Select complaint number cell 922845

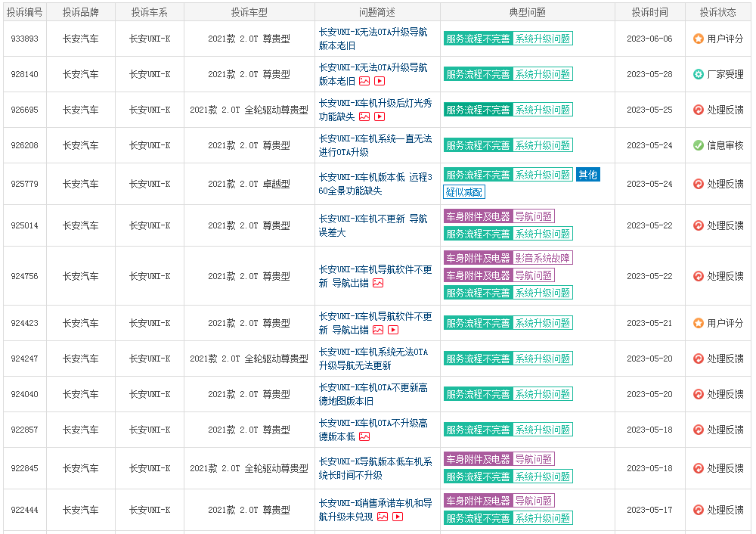click(x=25, y=468)
